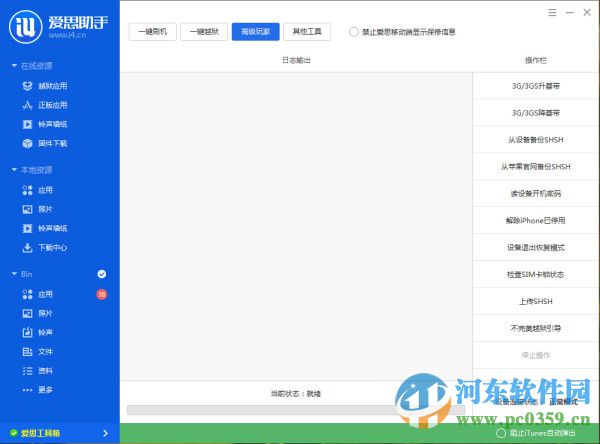The height and width of the screenshot is (444, 600).
Task: Click the 当前状态：就绪 status text
Action: tap(296, 393)
